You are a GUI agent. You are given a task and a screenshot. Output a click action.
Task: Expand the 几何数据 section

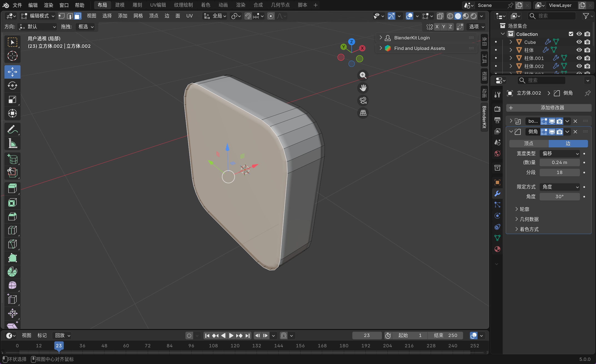pyautogui.click(x=529, y=219)
